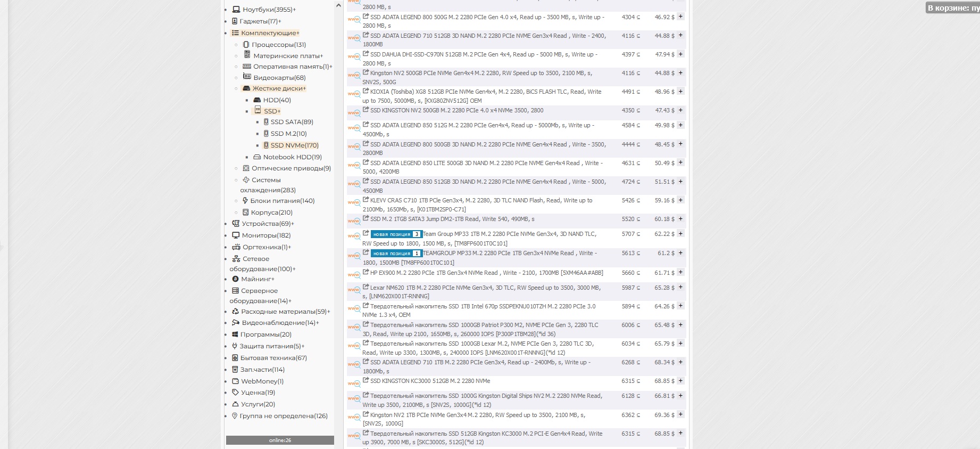The height and width of the screenshot is (449, 980).
Task: Click the sidebar scroll-up arrow
Action: (x=338, y=5)
